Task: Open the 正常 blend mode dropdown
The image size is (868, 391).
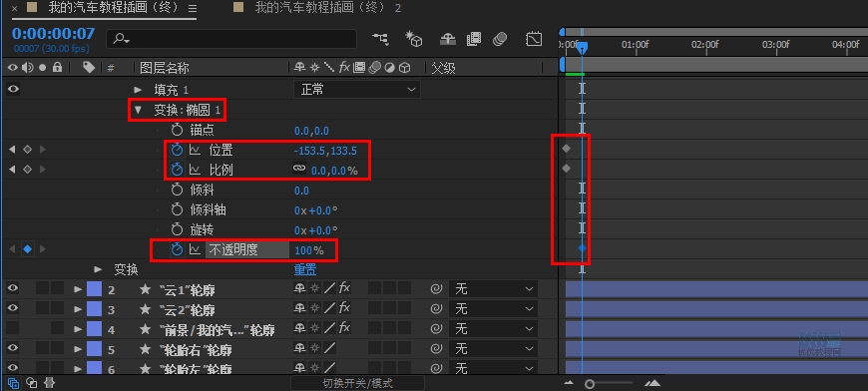Action: pos(356,90)
